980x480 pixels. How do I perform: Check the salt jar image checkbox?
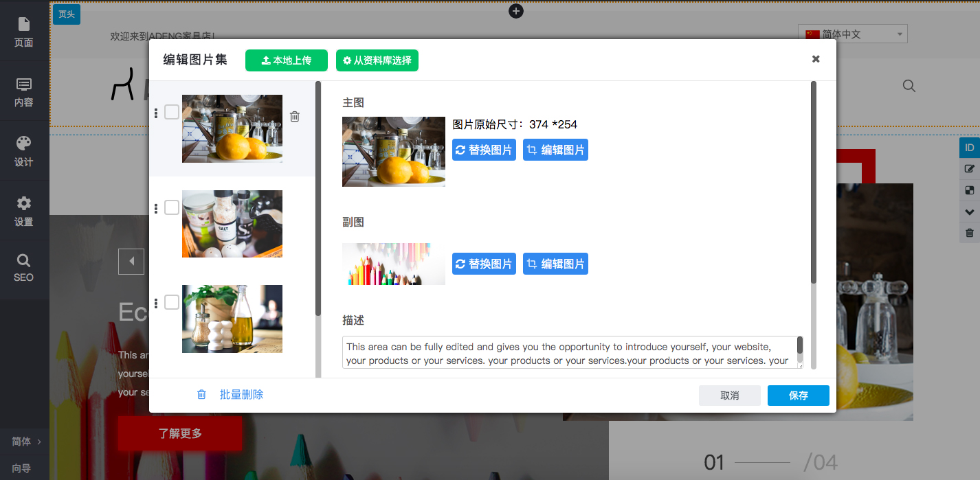(172, 207)
